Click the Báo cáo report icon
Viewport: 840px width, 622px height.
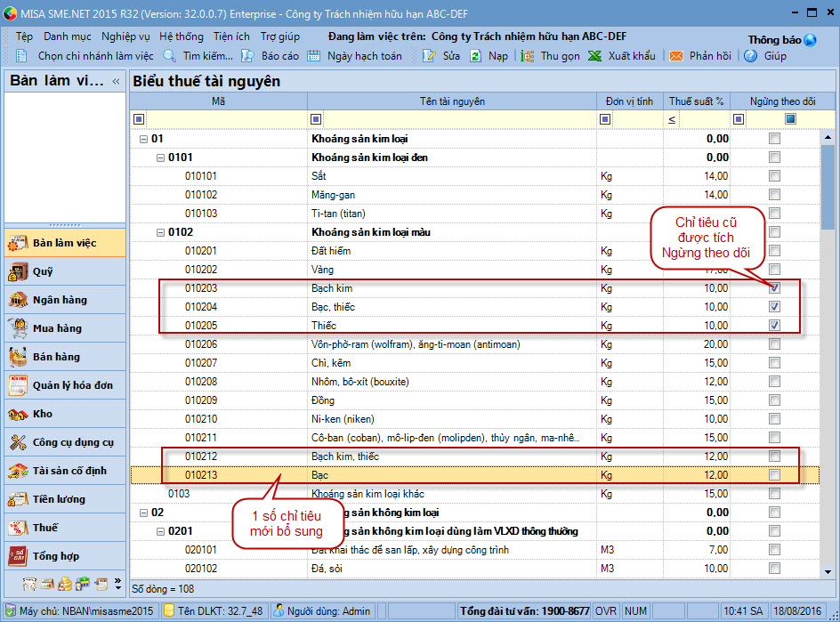(247, 56)
